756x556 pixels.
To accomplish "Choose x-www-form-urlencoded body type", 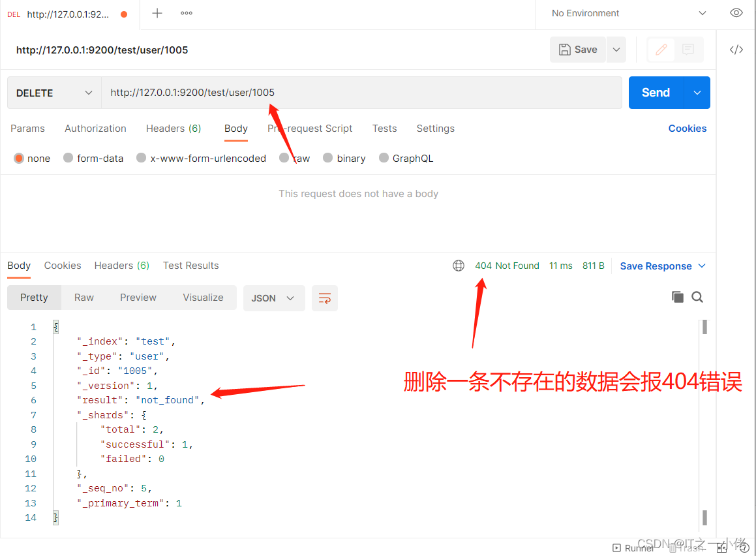I will coord(142,158).
